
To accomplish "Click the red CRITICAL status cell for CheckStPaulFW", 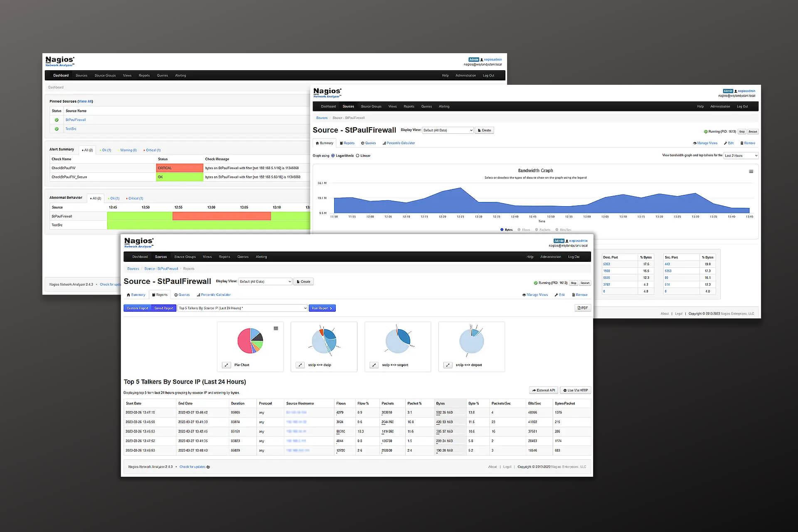I will coord(180,168).
